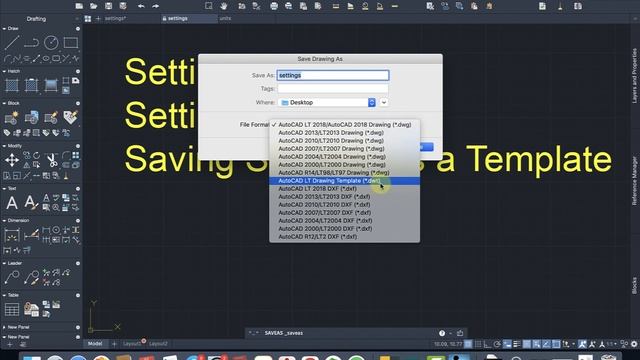The image size is (640, 360).
Task: Choose AutoCAD R12/LT2 DXF (*.dxf) format
Action: pyautogui.click(x=344, y=237)
